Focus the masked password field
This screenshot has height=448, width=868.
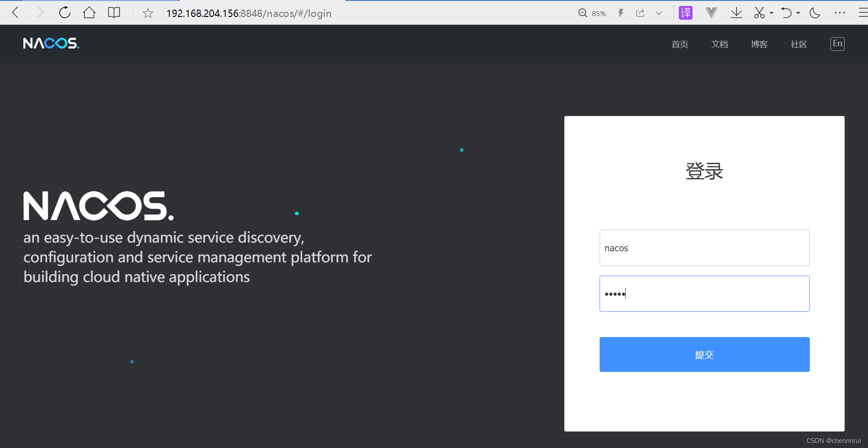click(704, 294)
